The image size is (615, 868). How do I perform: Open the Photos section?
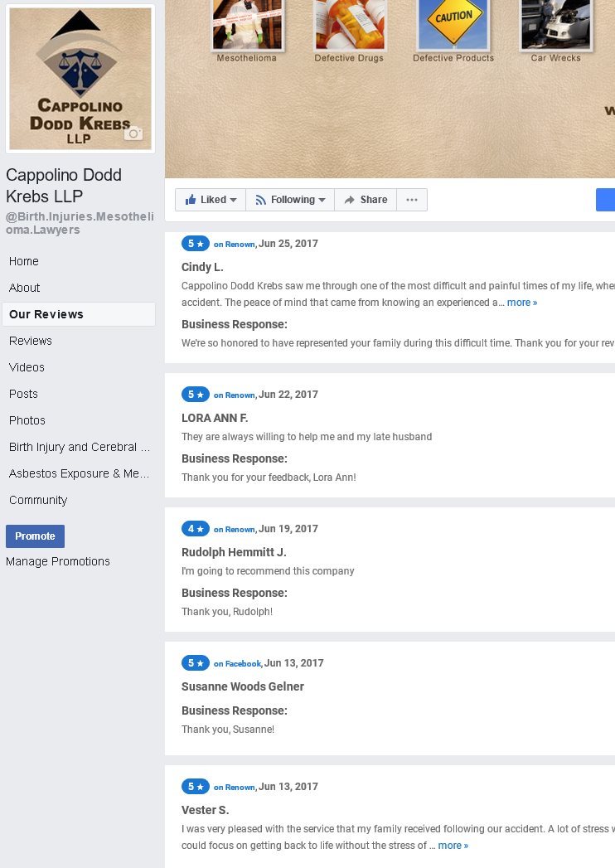(27, 420)
